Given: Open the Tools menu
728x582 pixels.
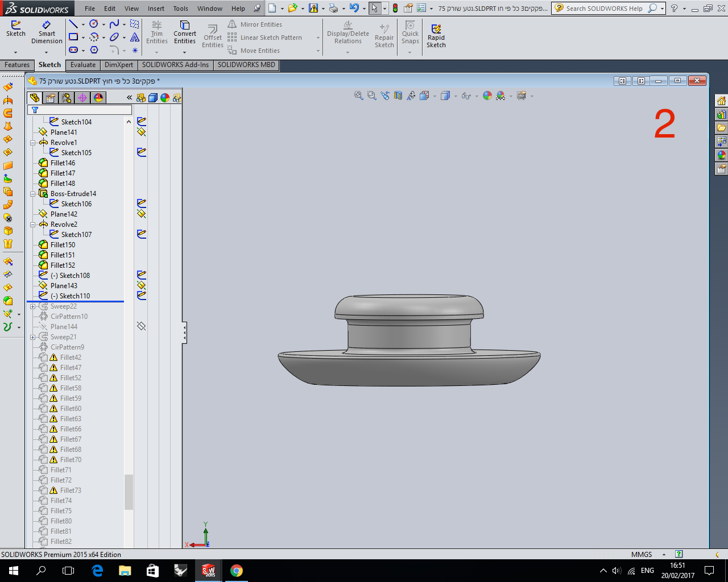Looking at the screenshot, I should (x=181, y=9).
